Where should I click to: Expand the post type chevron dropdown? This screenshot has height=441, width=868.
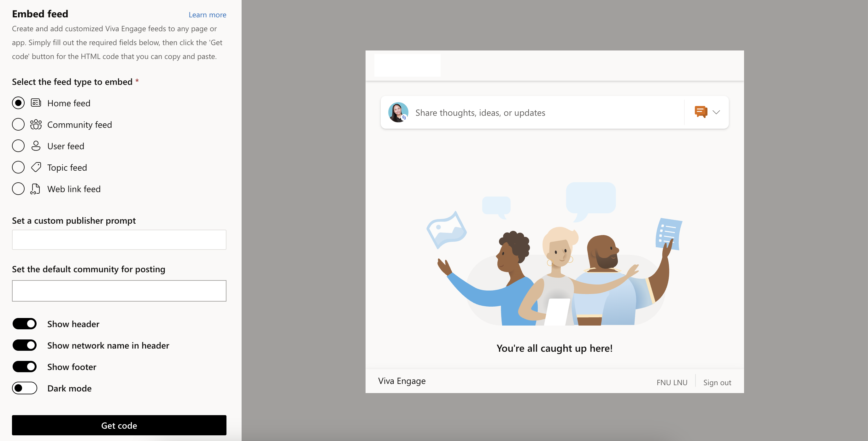pos(716,112)
